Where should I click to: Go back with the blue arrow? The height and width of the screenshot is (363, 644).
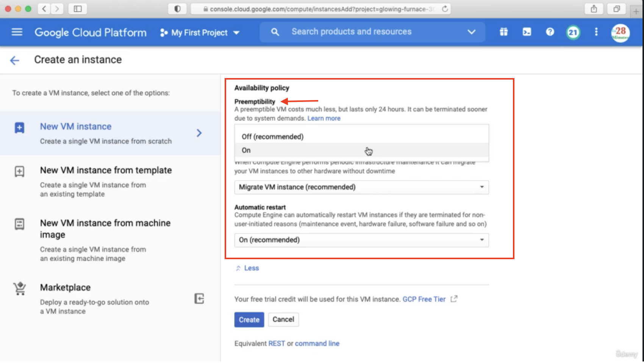pos(14,60)
